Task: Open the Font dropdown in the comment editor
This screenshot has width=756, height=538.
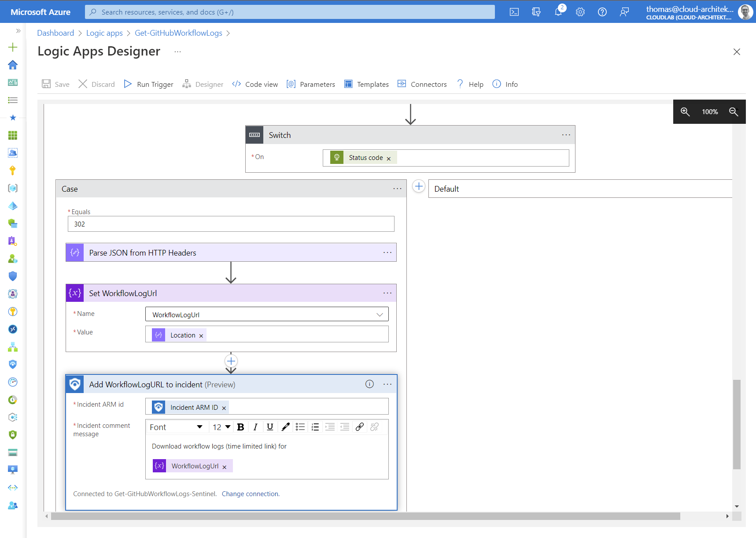Action: (x=176, y=427)
